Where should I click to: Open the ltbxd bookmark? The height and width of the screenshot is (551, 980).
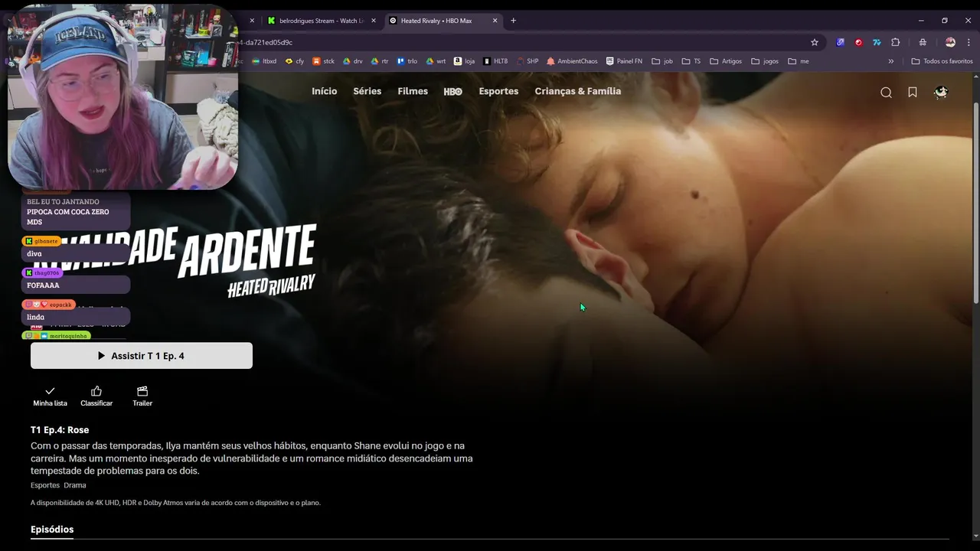pyautogui.click(x=264, y=61)
